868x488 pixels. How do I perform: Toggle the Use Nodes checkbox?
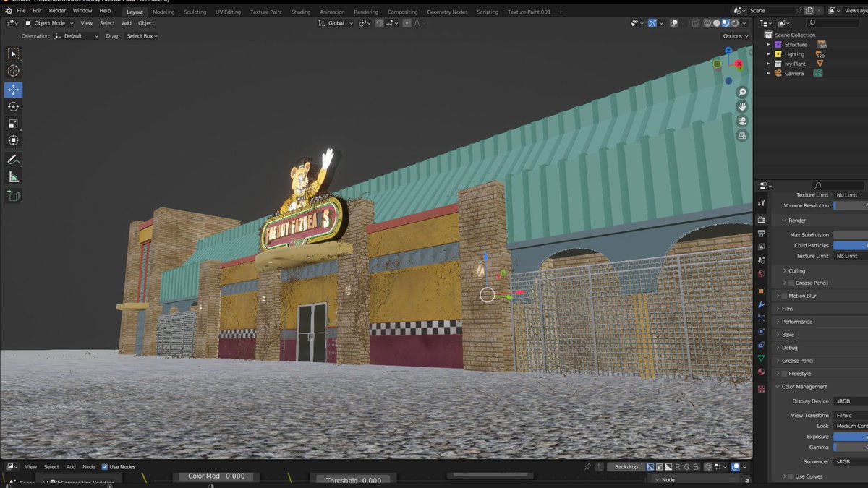(105, 467)
